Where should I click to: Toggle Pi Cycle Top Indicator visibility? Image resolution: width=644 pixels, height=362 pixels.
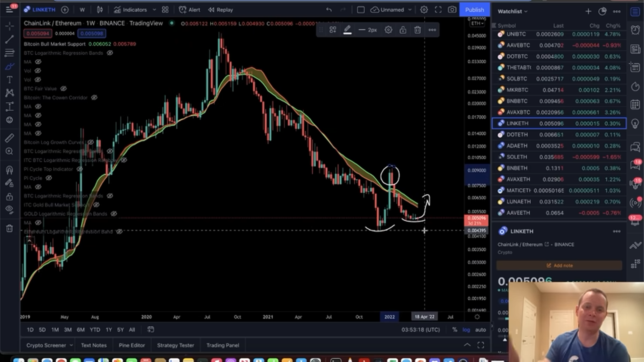[79, 169]
